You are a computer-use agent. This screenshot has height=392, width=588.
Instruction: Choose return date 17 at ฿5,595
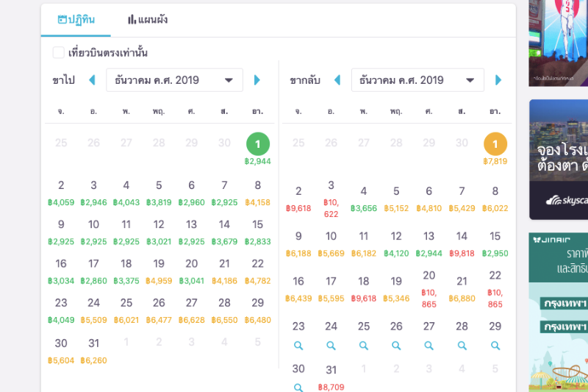coord(331,289)
